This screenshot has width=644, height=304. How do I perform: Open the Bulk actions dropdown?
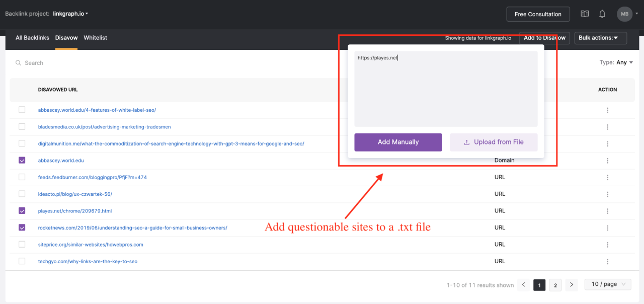click(600, 38)
